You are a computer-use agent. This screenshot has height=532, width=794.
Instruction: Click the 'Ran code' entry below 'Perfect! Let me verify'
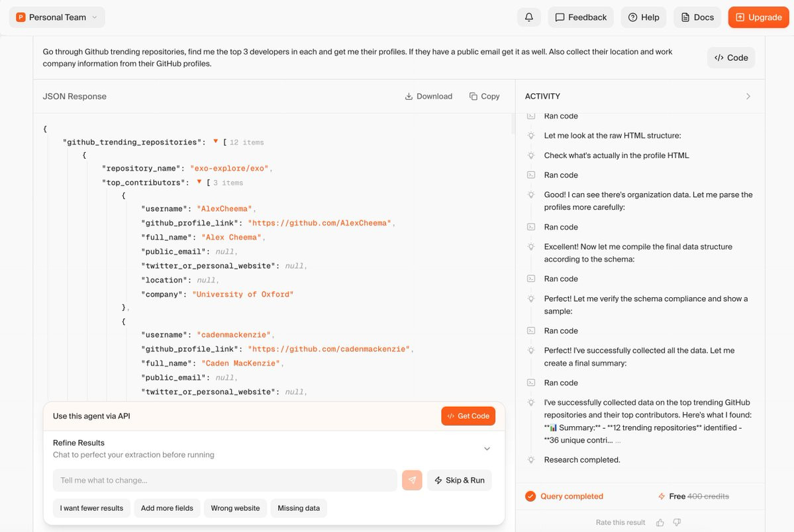560,331
